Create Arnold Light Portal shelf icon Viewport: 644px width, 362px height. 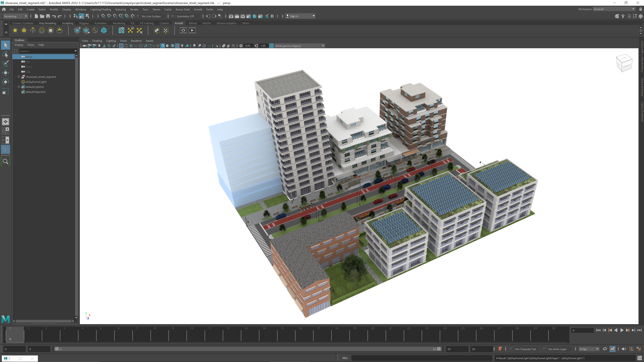pyautogui.click(x=51, y=31)
